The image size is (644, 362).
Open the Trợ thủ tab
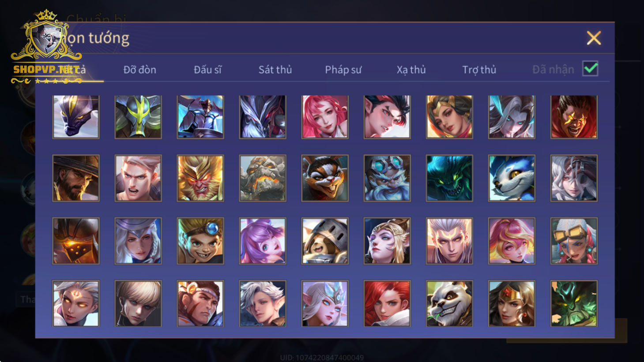coord(479,70)
